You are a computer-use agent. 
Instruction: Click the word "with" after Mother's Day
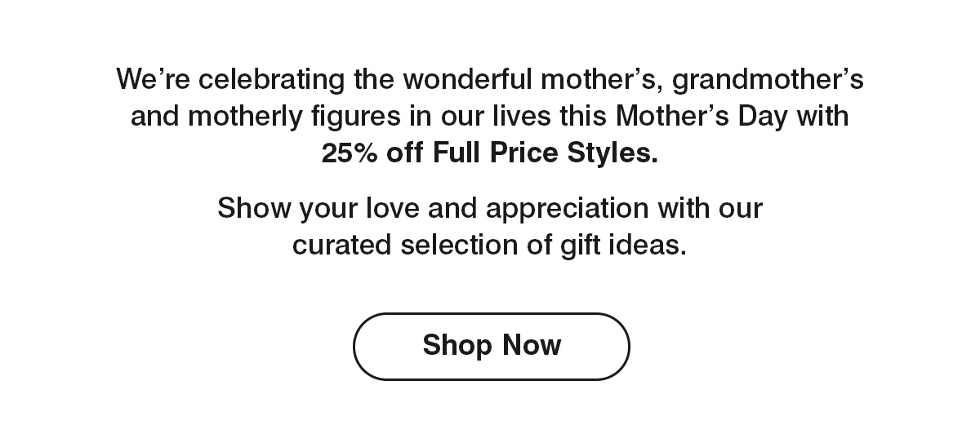pyautogui.click(x=822, y=116)
